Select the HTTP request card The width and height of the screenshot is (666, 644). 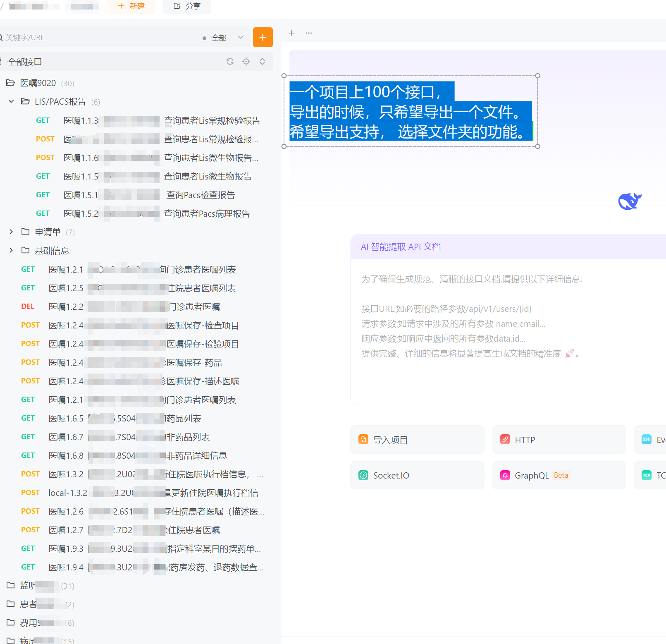(x=559, y=439)
